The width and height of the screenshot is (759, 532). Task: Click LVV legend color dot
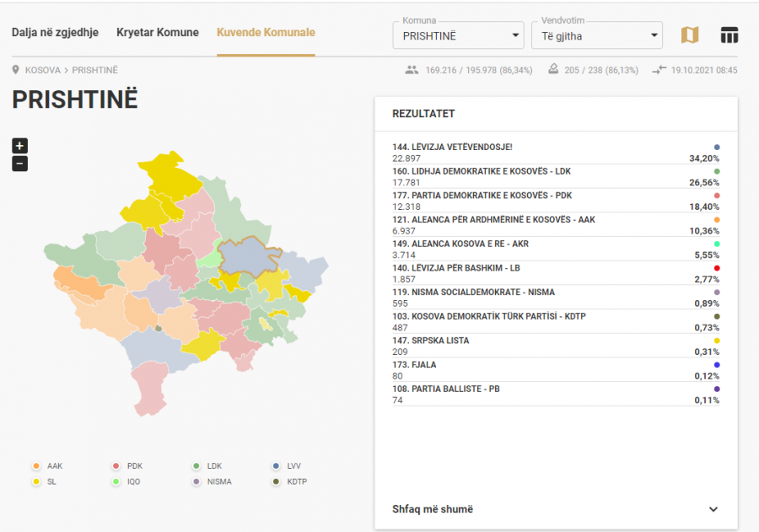[x=276, y=466]
